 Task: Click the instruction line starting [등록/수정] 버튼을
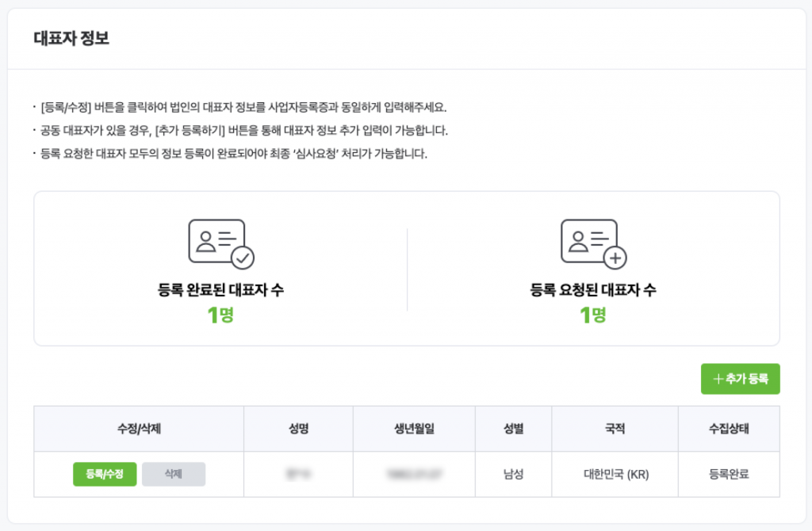tap(243, 108)
